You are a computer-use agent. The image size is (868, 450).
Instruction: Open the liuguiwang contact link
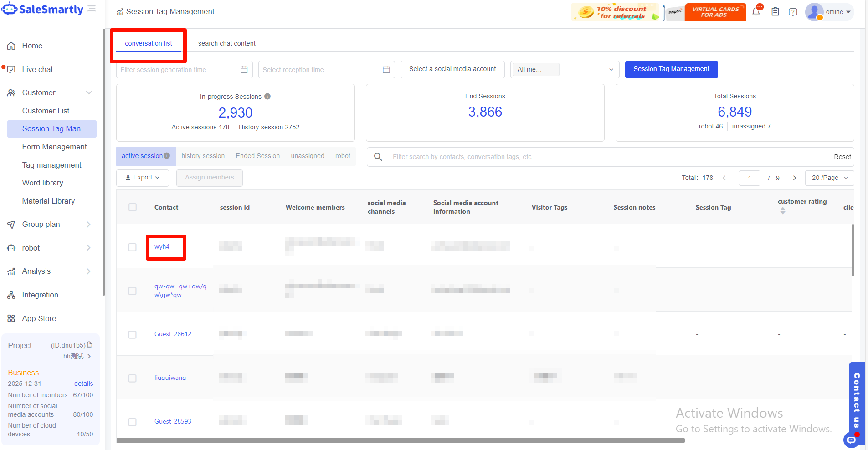pos(170,378)
